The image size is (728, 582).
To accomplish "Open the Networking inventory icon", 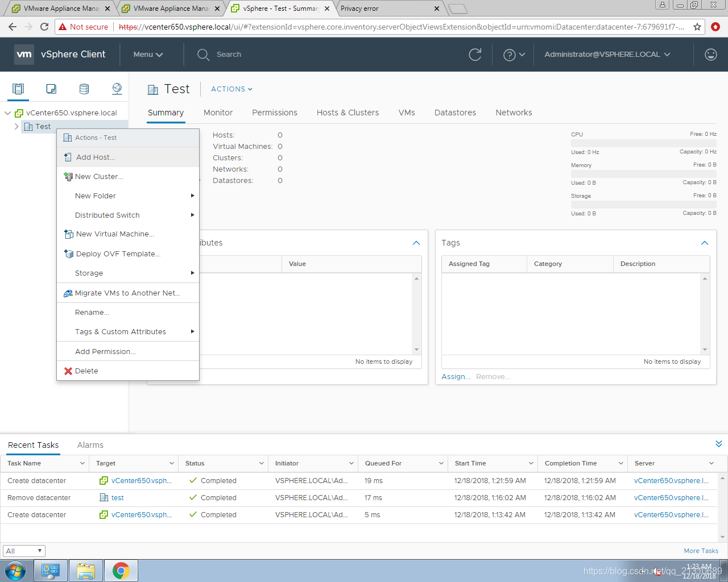I will (117, 89).
